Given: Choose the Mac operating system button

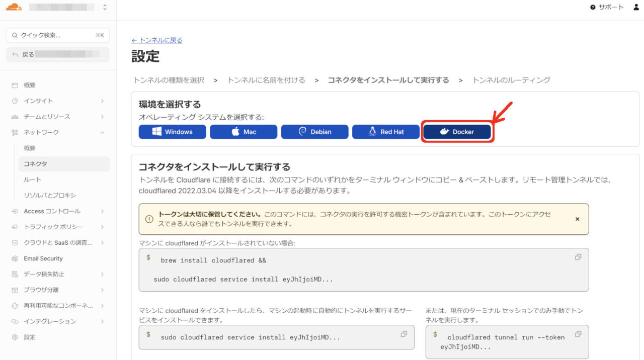Looking at the screenshot, I should pyautogui.click(x=244, y=132).
